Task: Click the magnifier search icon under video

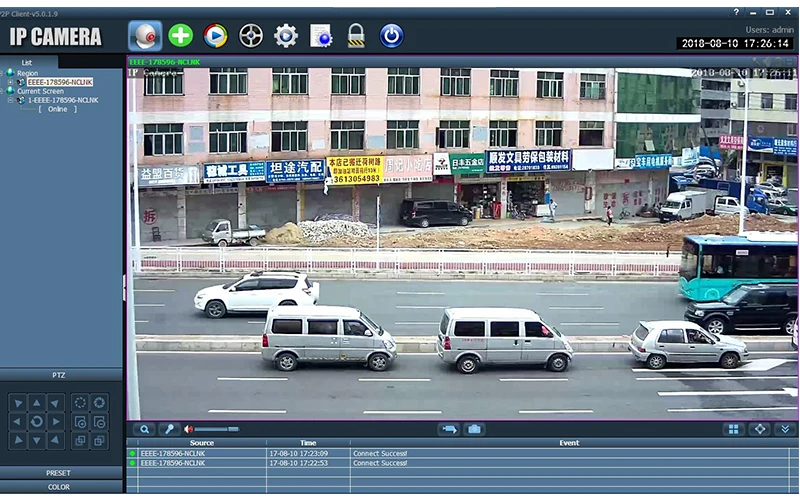Action: 144,429
